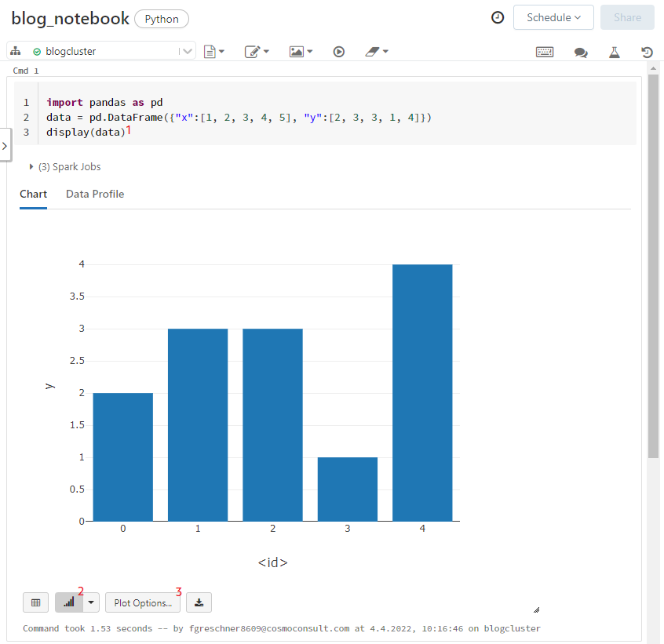Open Edit menu dropdown caret
664x644 pixels.
click(266, 52)
